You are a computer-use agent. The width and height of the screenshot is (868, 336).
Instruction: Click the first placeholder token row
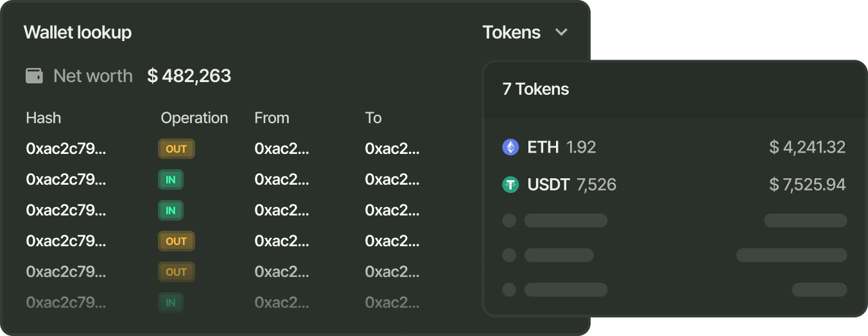pyautogui.click(x=673, y=221)
